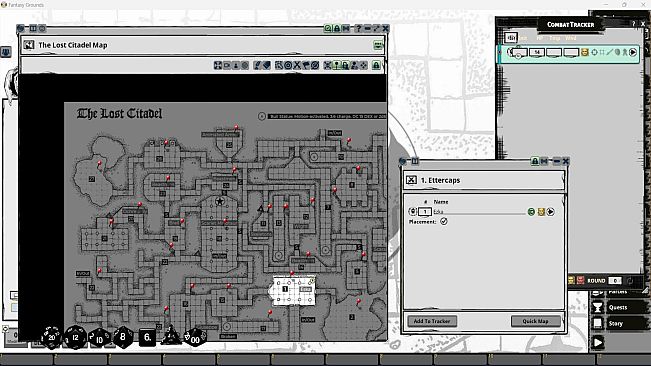
Task: Click Add To Tracker button
Action: point(432,321)
